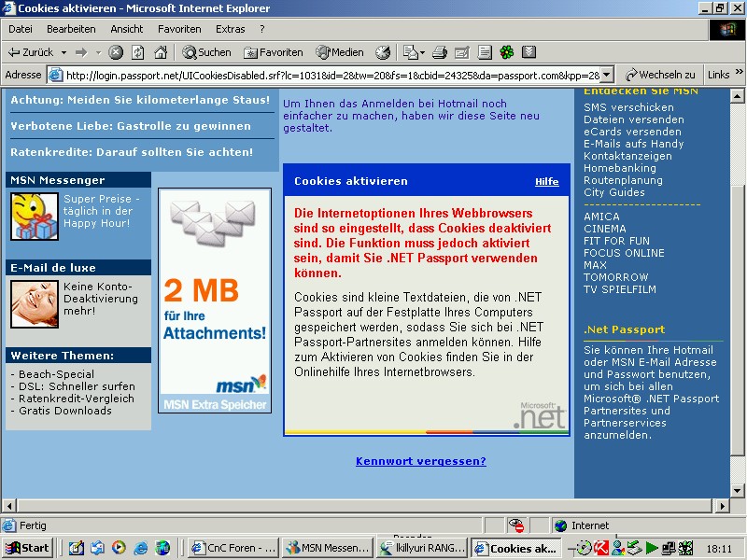The image size is (747, 560).
Task: Click the red K antivirus tray icon
Action: coord(601,548)
